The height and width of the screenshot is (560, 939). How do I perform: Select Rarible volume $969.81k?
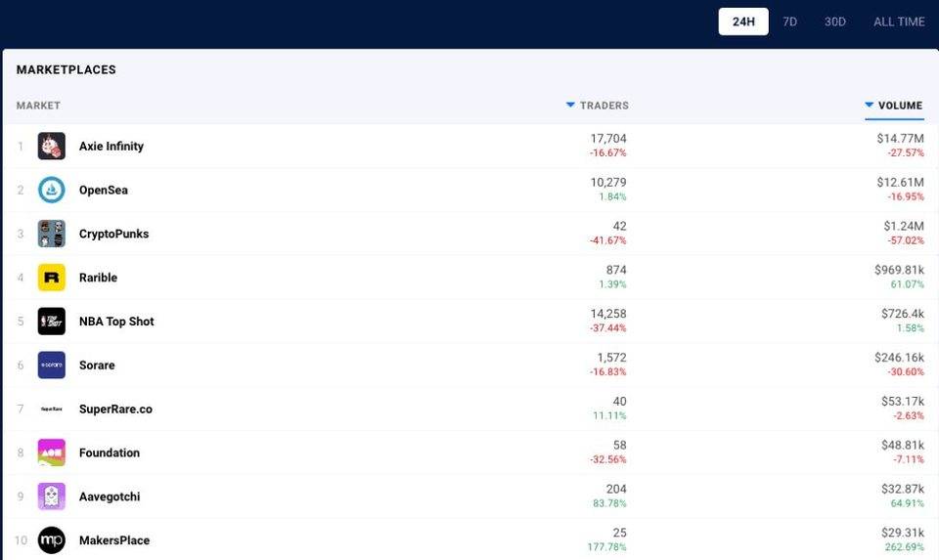coord(899,270)
